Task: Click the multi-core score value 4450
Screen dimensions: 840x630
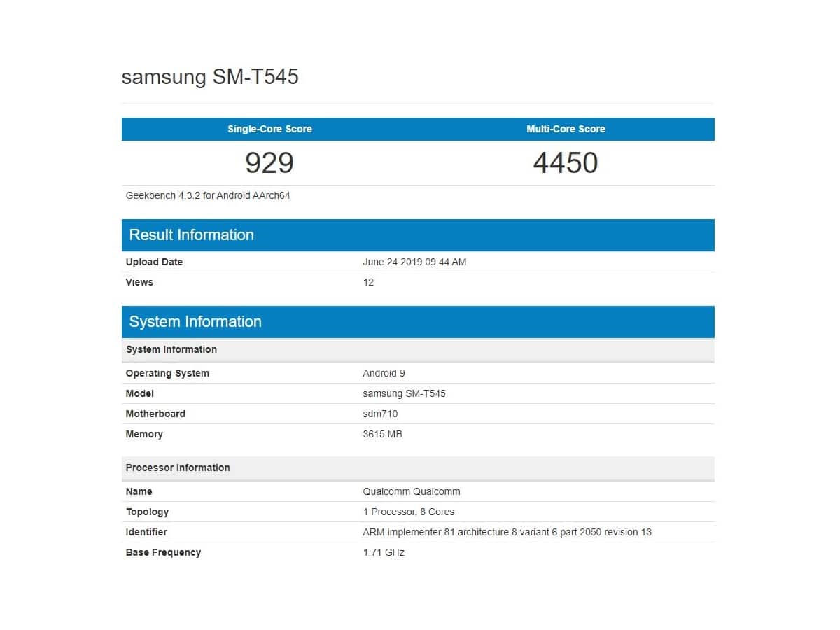Action: [x=566, y=162]
